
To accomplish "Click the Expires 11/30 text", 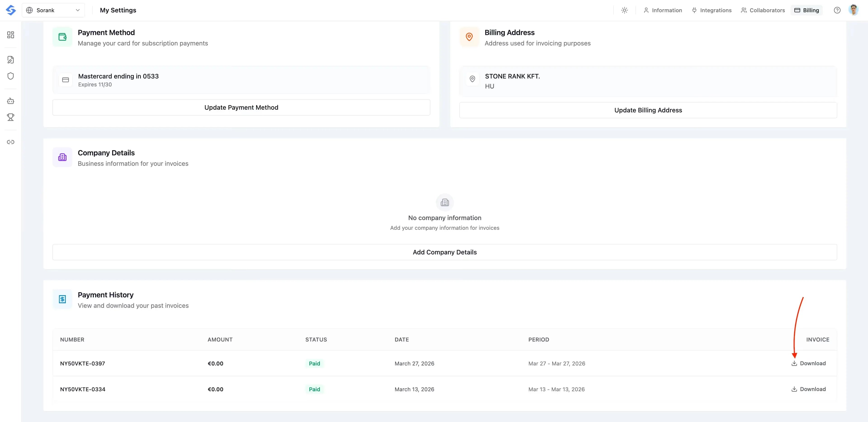I will click(95, 85).
